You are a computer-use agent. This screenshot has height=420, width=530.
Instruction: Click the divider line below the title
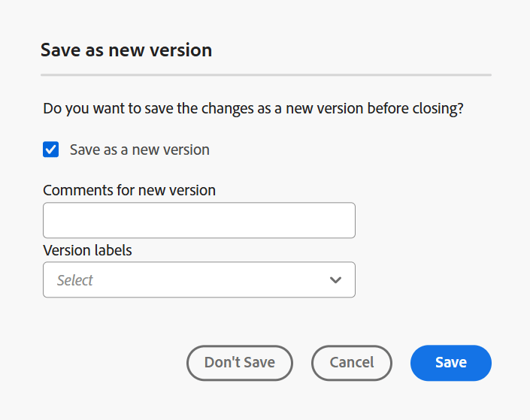266,75
